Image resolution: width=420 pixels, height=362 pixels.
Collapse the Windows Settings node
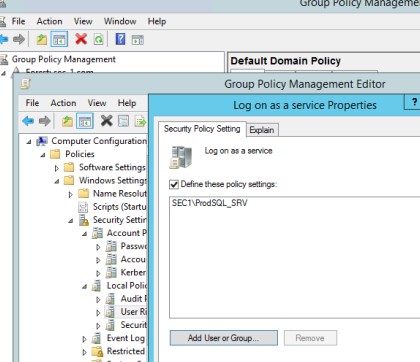[57, 181]
